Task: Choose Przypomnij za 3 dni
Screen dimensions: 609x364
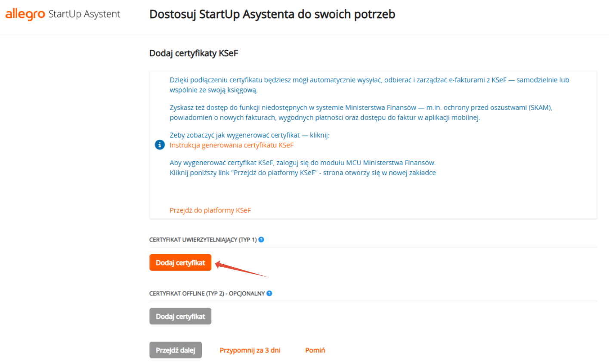Action: click(250, 350)
